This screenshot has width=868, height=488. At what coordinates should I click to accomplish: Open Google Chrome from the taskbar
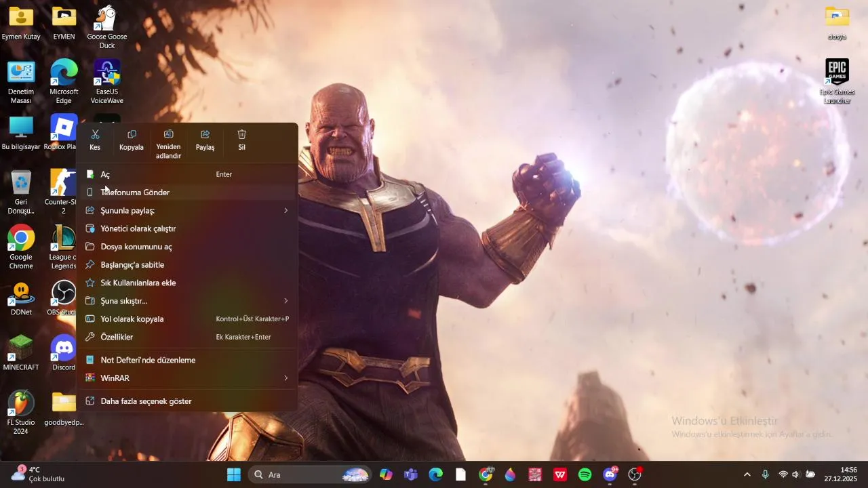(x=486, y=474)
